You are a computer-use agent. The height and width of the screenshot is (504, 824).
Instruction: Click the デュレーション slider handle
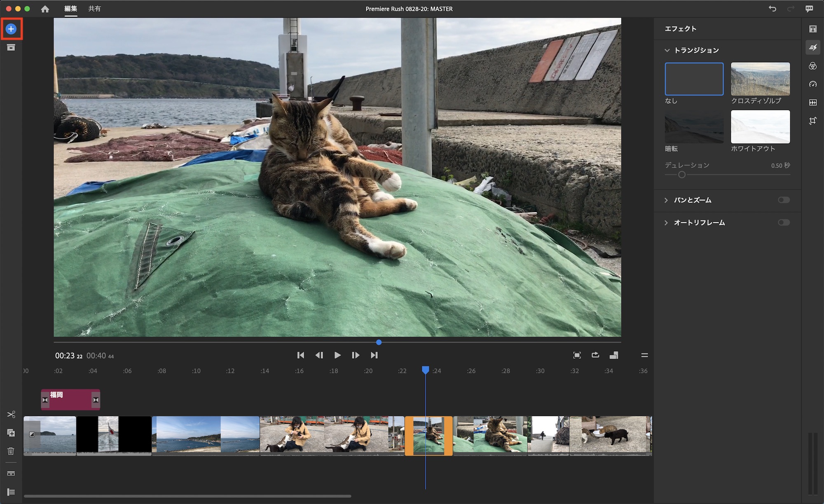tap(682, 175)
